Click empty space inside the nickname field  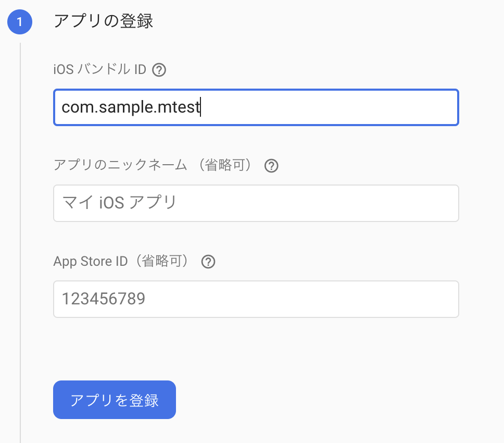[318, 203]
